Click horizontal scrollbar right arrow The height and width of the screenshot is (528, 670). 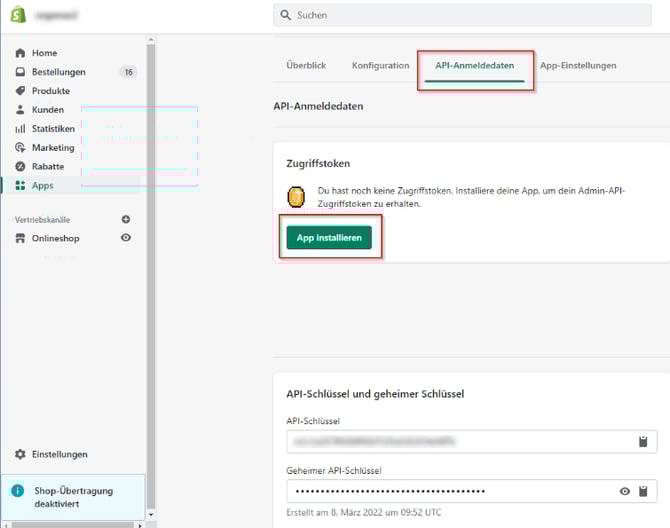coord(140,525)
